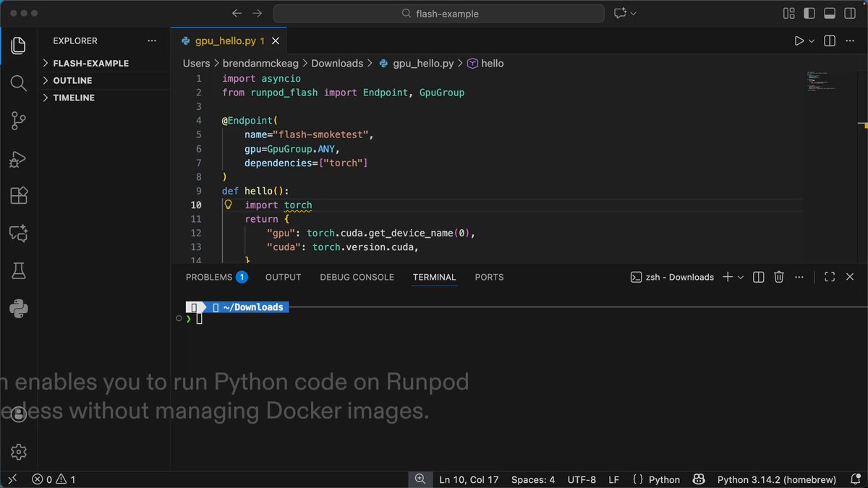Open the new terminal launch profile dropdown
Screen dimensions: 868x488
click(x=741, y=277)
